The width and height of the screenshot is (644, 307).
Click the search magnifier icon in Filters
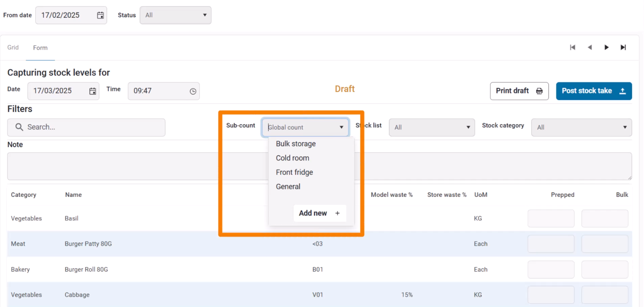[19, 127]
